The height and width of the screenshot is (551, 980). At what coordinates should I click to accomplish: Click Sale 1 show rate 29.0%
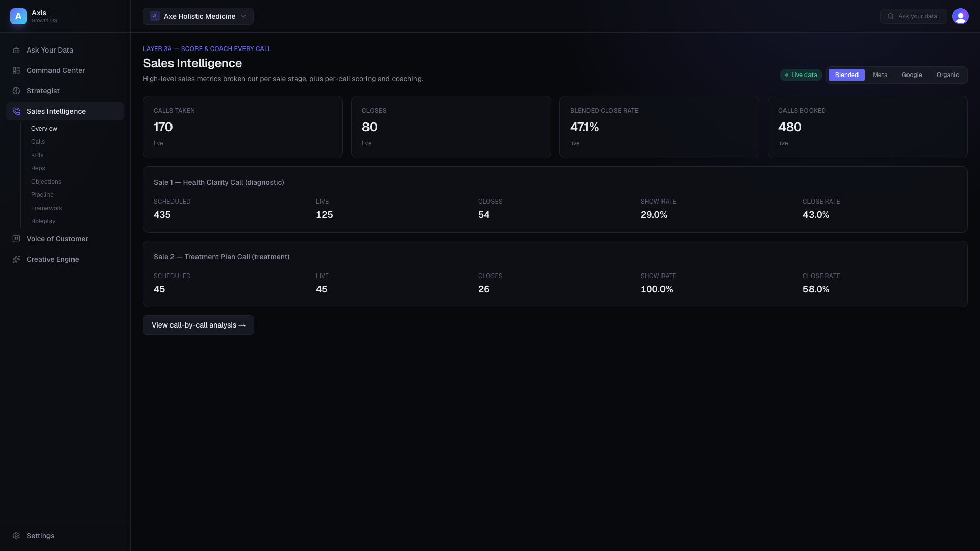pos(654,215)
